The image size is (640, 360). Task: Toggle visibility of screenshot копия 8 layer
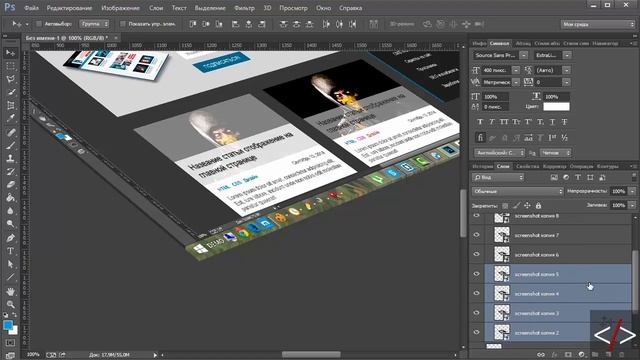[476, 216]
